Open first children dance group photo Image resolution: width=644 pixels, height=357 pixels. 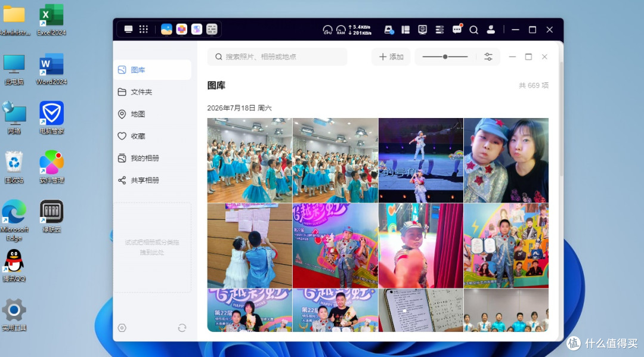250,160
